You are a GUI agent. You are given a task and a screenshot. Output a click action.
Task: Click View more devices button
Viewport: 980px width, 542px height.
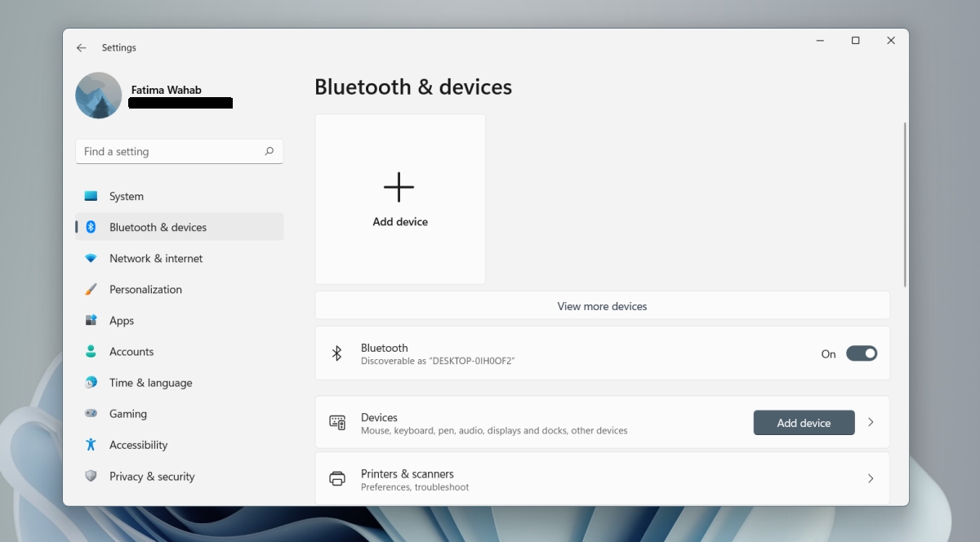click(x=602, y=306)
